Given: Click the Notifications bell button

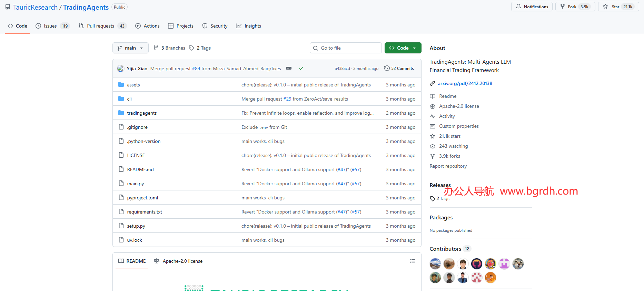Looking at the screenshot, I should 532,7.
